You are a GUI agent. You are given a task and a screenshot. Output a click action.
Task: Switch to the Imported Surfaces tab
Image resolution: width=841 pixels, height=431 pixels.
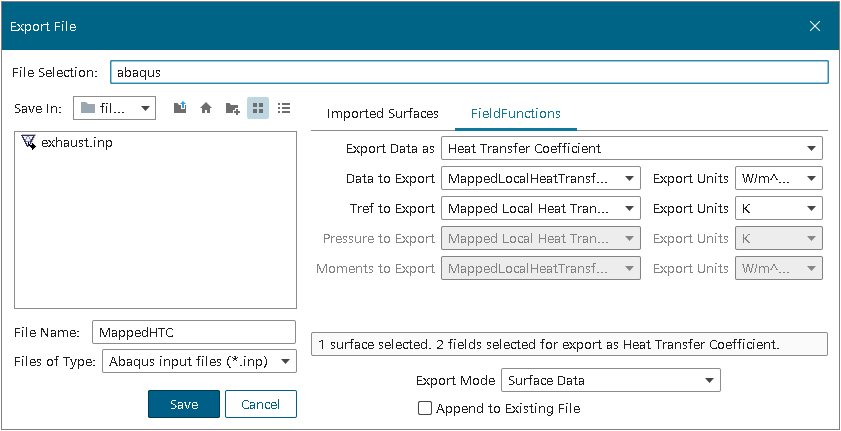pyautogui.click(x=382, y=113)
